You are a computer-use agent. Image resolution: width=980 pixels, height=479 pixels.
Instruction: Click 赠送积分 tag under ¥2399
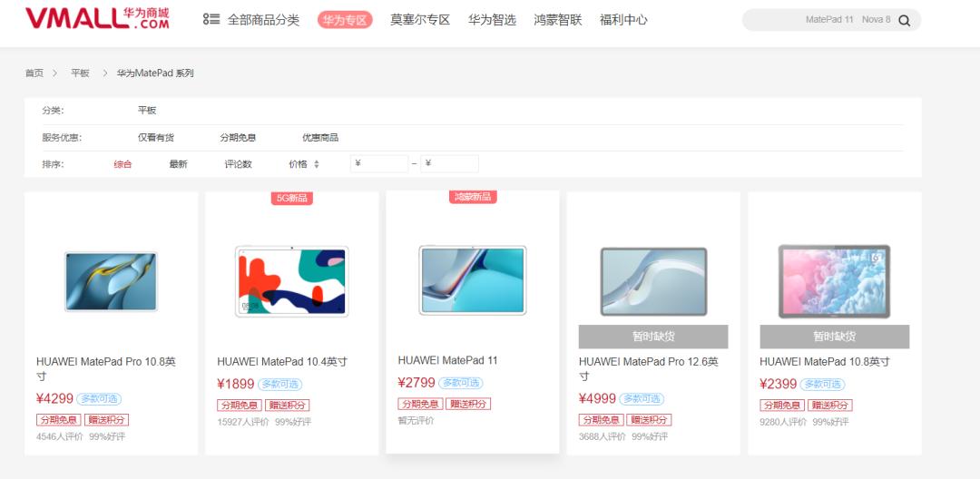click(830, 406)
